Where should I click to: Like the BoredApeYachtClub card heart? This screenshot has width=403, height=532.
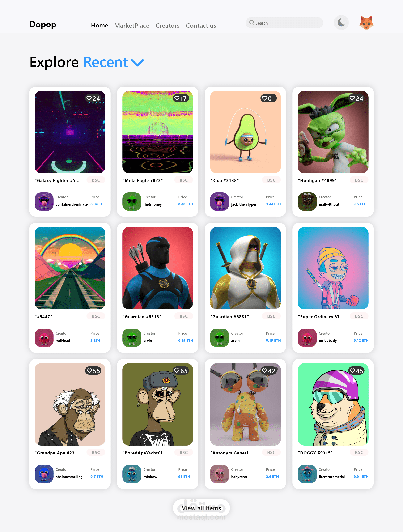click(x=177, y=371)
